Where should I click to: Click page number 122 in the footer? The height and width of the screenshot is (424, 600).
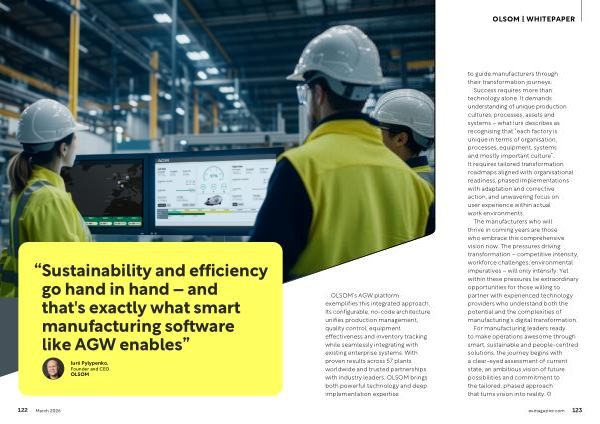click(x=22, y=410)
